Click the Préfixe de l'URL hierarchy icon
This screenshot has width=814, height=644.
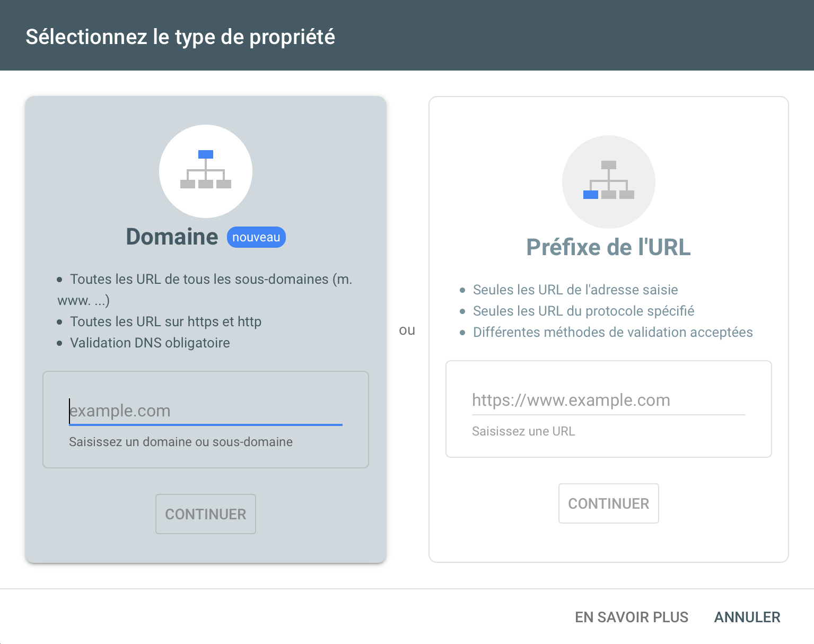click(x=609, y=181)
